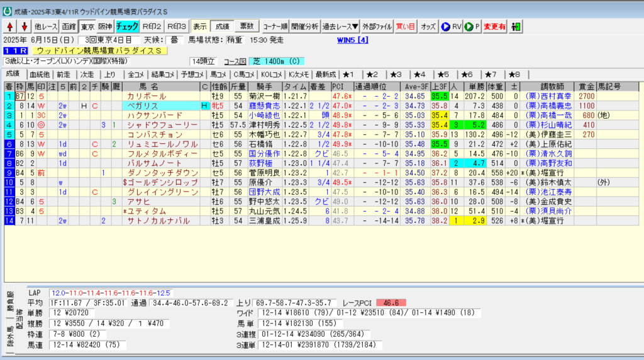Screen dimensions: 644x360
Task: Click the 3連単 payout field
Action: pos(320,345)
